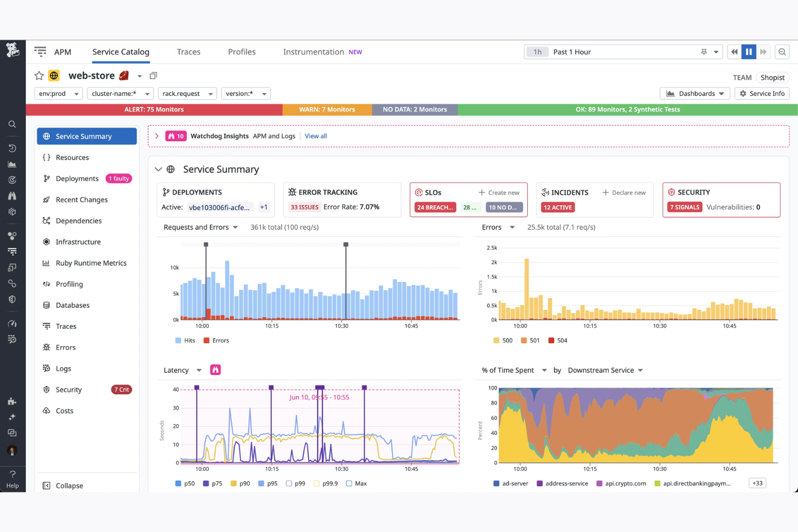Screen dimensions: 798x532
Task: Click the favorite star next to web-store
Action: coord(38,75)
